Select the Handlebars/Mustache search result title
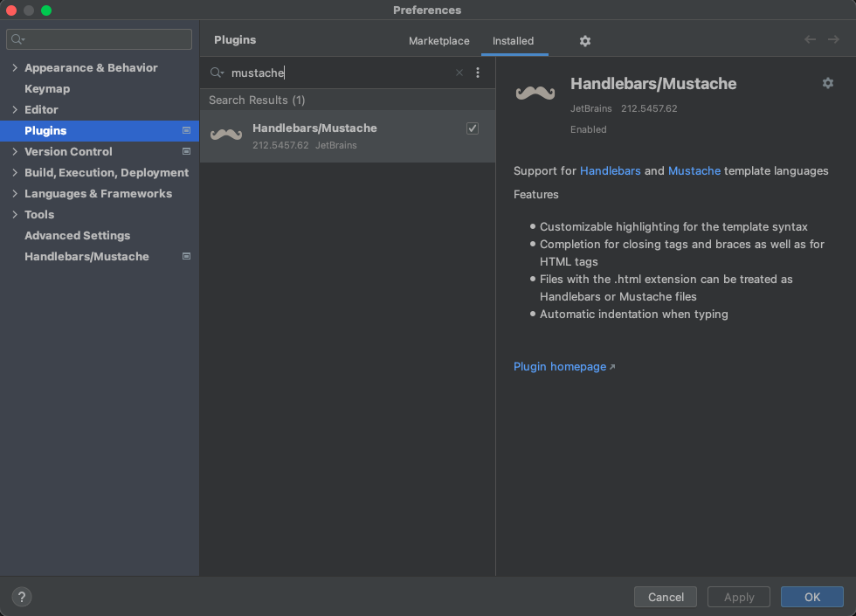The image size is (856, 616). point(314,128)
